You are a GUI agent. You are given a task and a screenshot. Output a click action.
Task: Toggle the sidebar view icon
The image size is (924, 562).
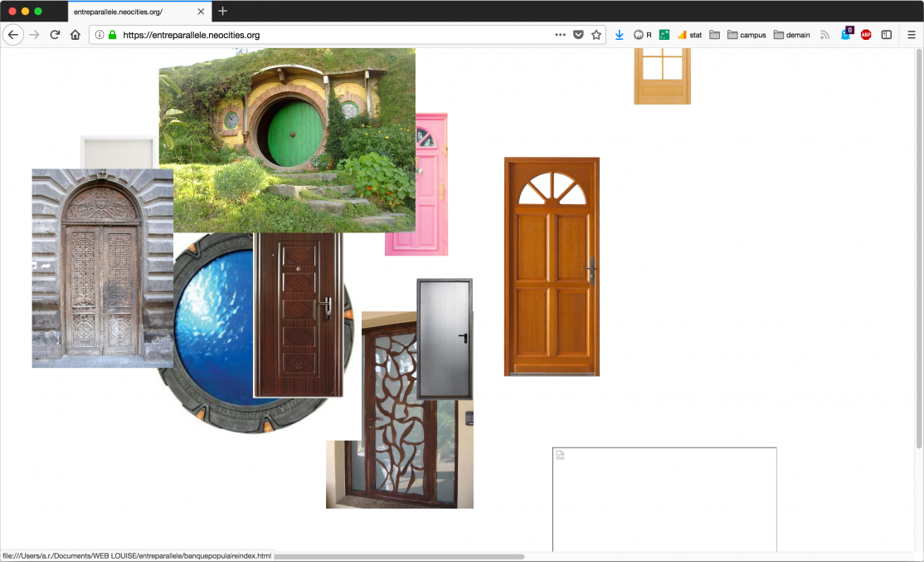click(x=887, y=35)
